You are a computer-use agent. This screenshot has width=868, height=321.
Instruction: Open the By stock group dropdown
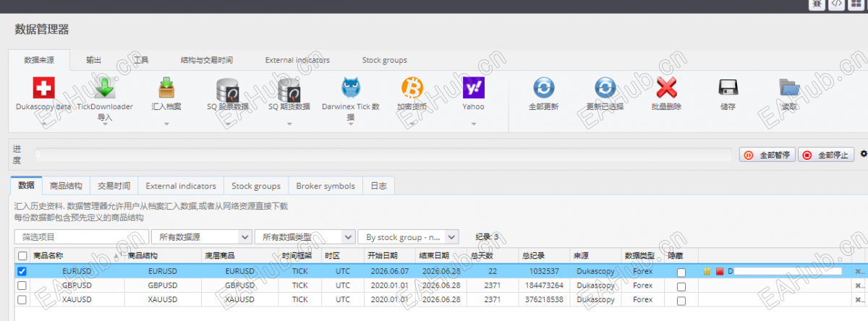pos(408,236)
